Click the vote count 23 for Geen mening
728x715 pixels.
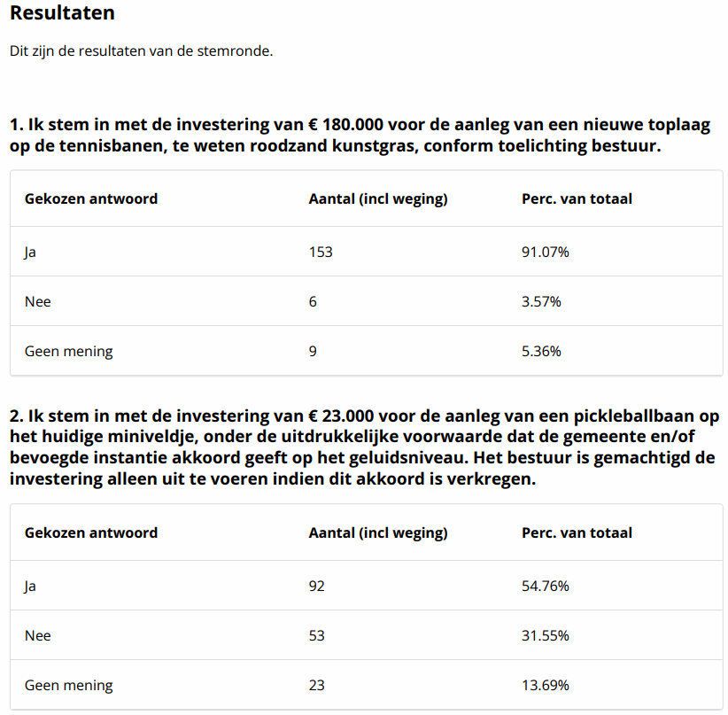pyautogui.click(x=317, y=685)
